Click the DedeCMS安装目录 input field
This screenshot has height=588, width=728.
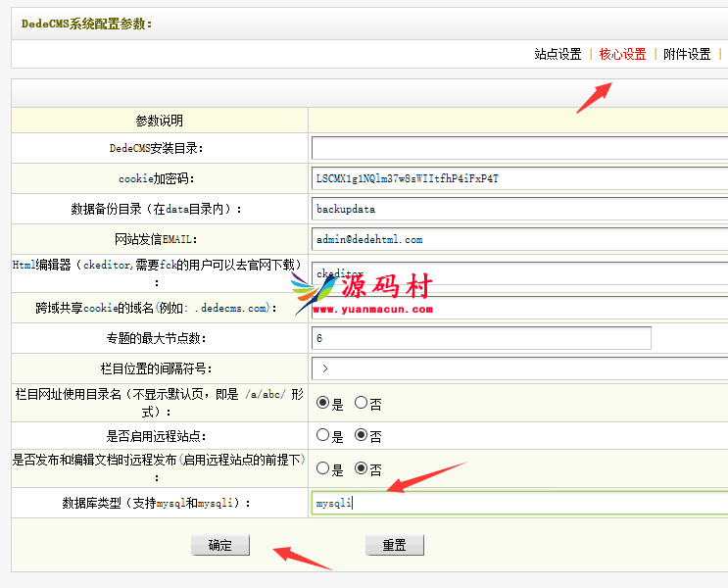[519, 148]
